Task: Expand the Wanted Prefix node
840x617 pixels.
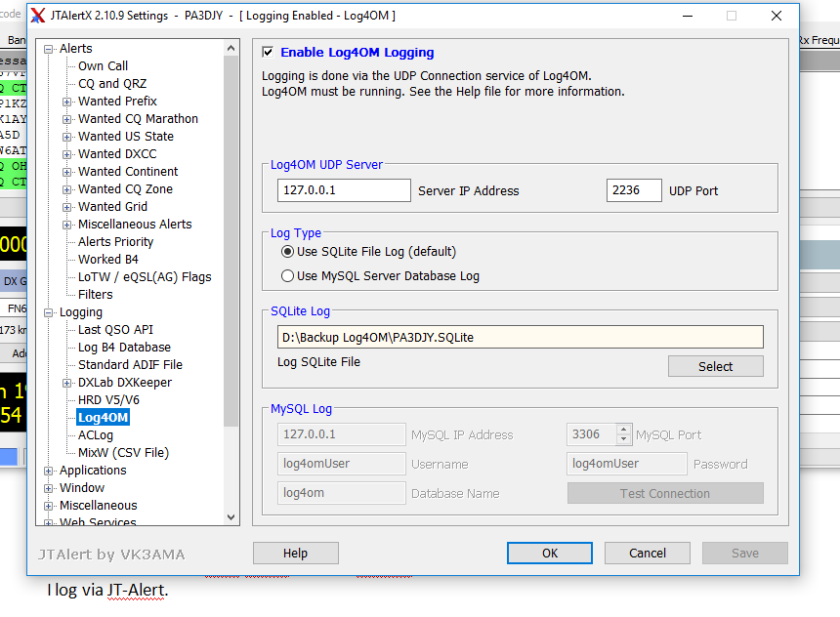Action: click(66, 102)
